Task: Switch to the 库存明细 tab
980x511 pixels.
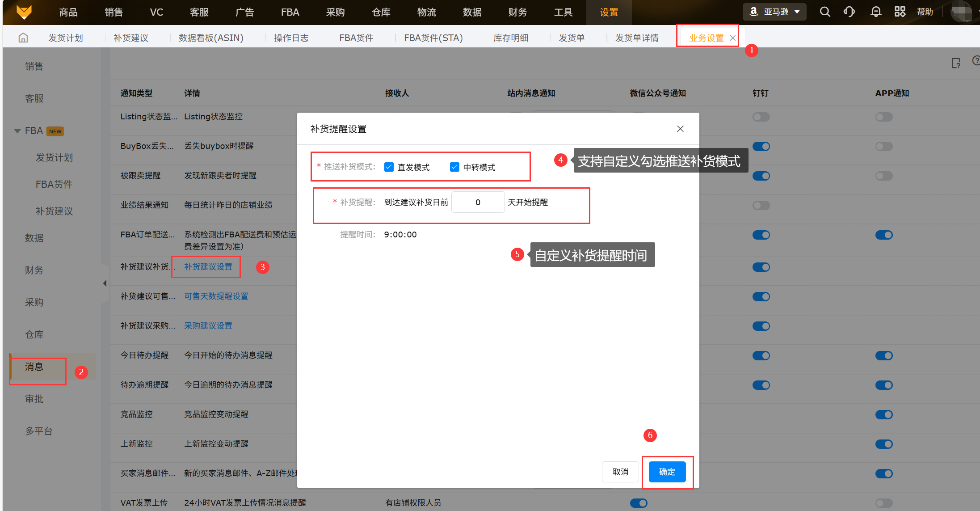Action: [x=510, y=38]
